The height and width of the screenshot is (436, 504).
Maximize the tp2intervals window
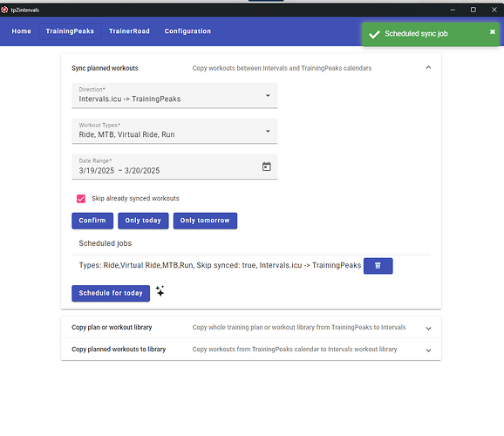coord(473,10)
